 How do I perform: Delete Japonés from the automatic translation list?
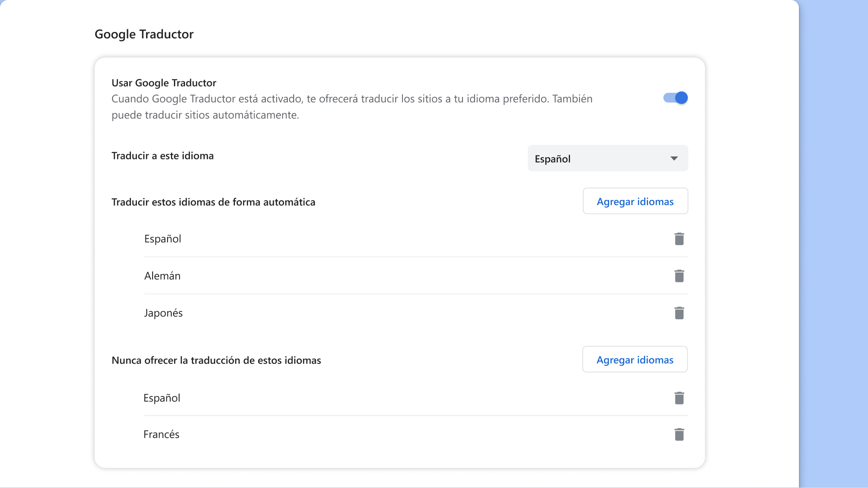(x=679, y=312)
